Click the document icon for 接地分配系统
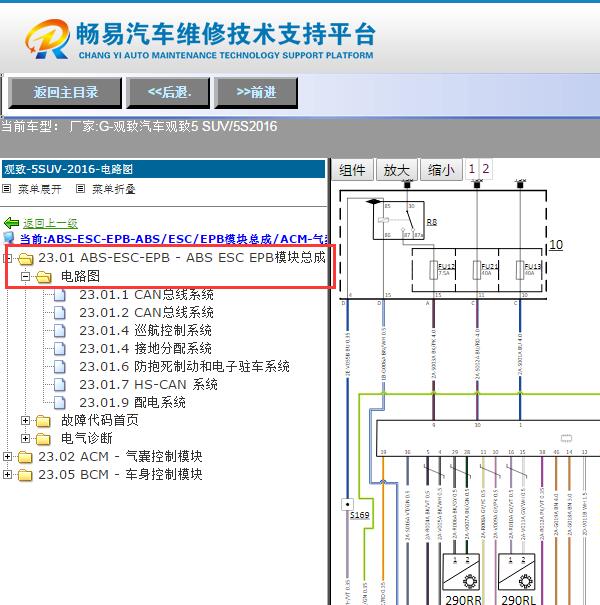 [59, 348]
